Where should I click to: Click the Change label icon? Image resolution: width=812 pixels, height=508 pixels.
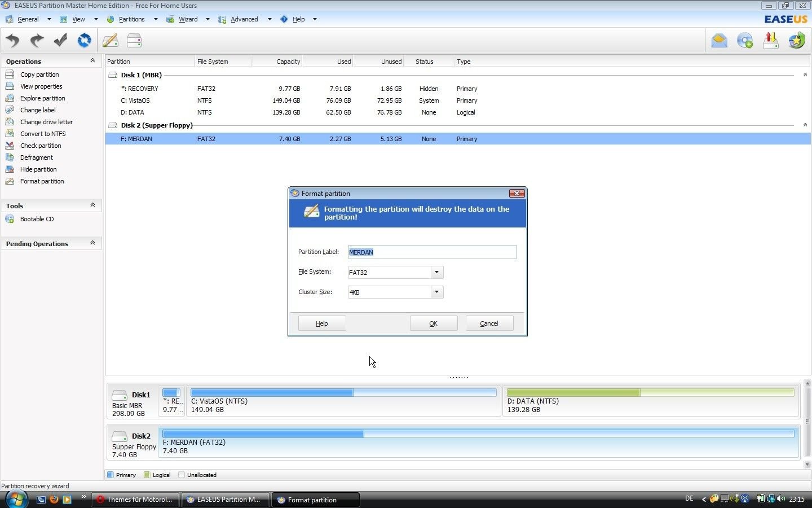pos(10,110)
